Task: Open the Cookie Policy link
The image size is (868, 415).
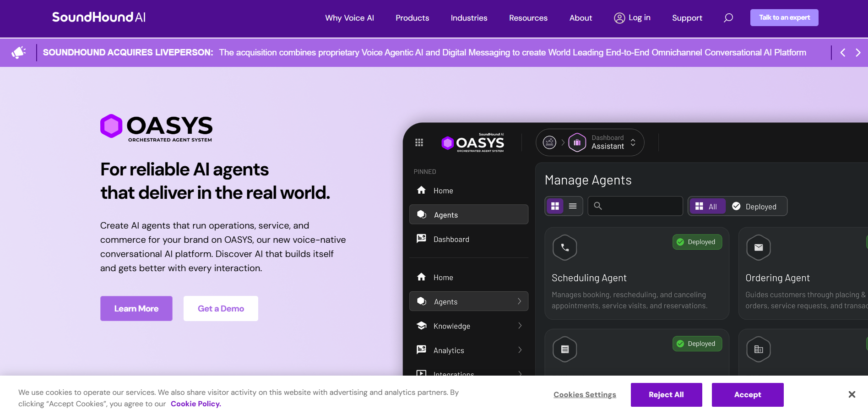Action: (x=196, y=404)
